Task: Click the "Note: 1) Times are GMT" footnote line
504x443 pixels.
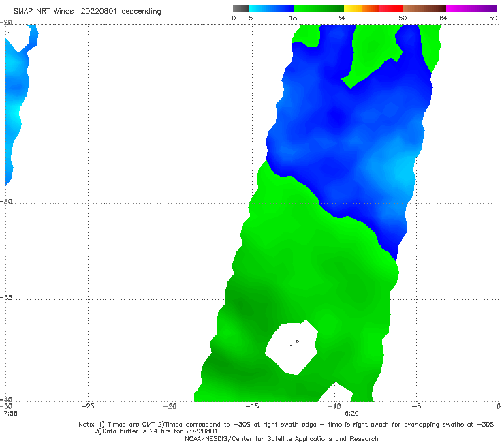Action: [x=286, y=425]
